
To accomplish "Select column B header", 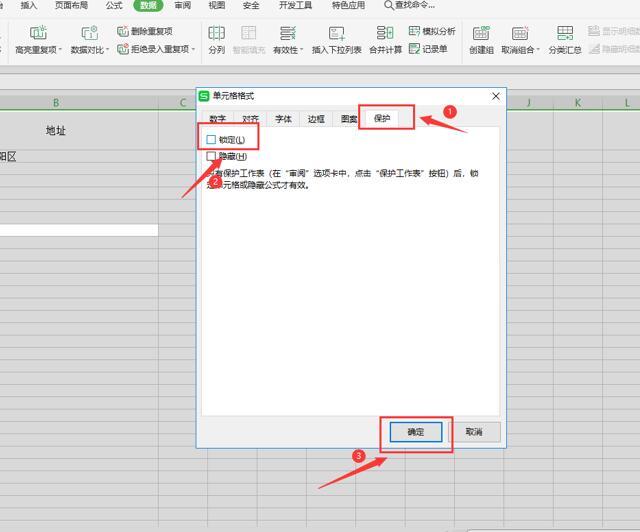I will pos(56,103).
